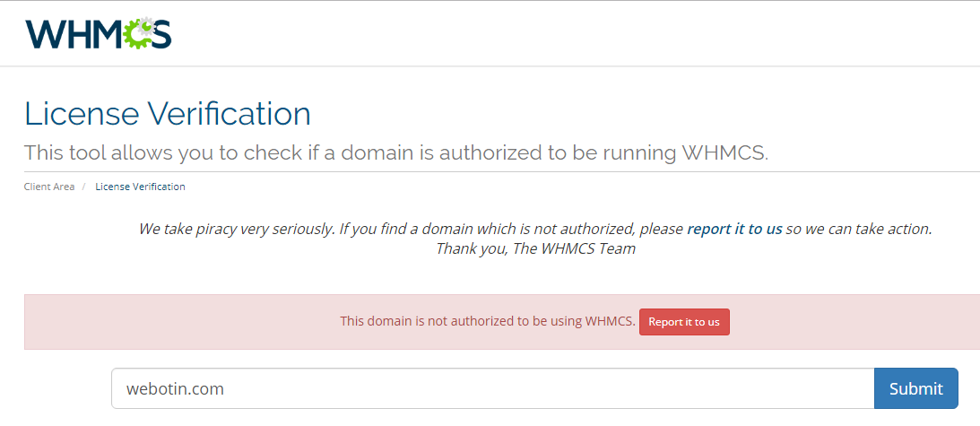Click the "not authorized" alert message text

click(488, 322)
